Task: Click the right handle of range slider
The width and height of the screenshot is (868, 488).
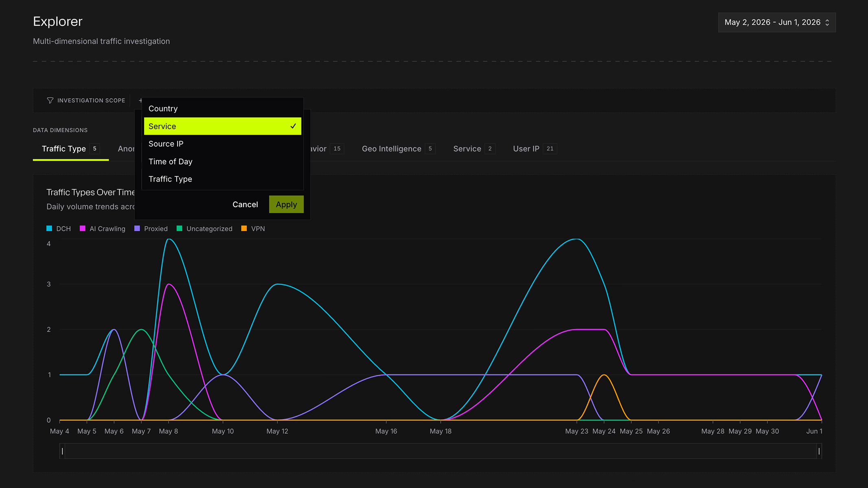Action: coord(819,451)
